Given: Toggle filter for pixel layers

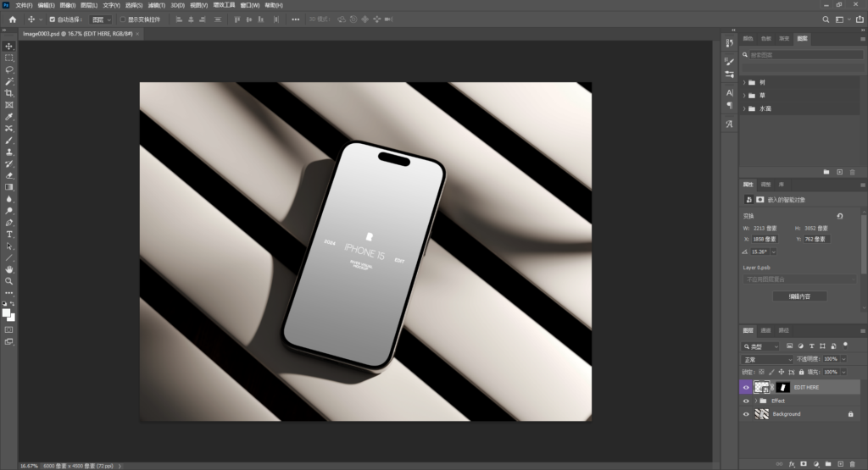Looking at the screenshot, I should (x=789, y=346).
